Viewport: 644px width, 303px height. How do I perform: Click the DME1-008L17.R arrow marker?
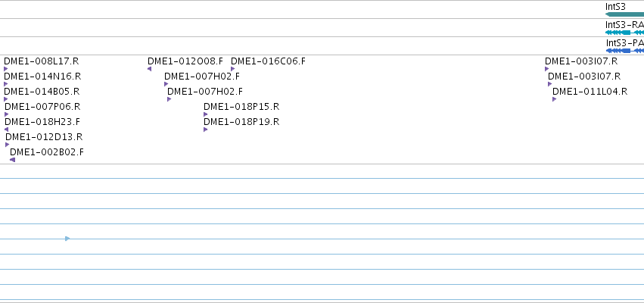click(6, 69)
